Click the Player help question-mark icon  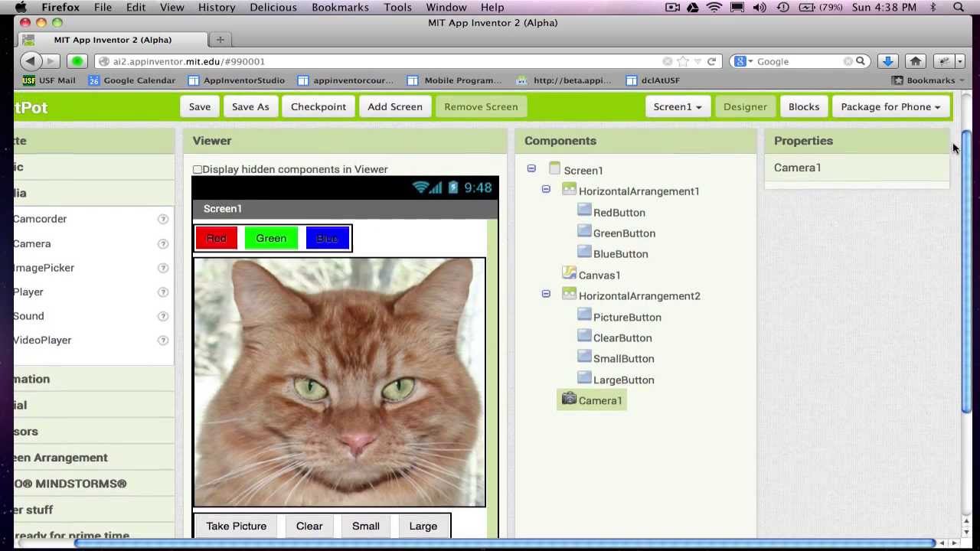(162, 292)
